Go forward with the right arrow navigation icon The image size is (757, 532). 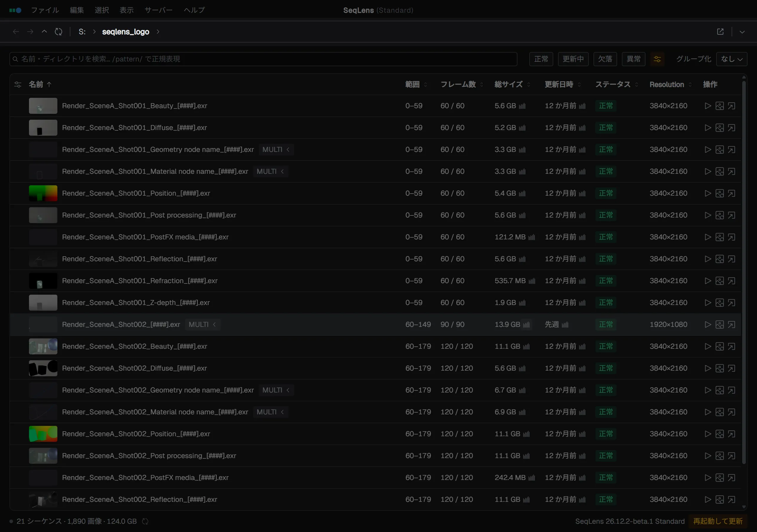pos(30,32)
